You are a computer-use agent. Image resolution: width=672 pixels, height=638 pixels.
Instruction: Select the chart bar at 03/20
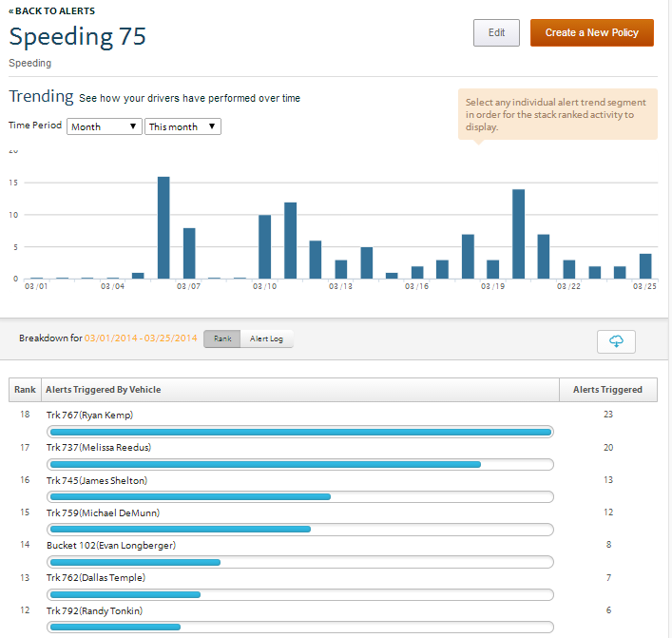pos(519,234)
